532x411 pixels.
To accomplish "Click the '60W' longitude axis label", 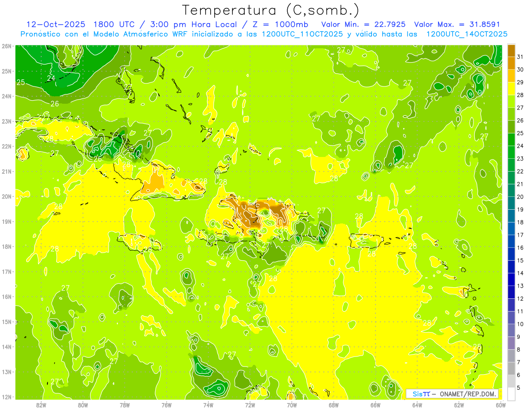I will point(501,405).
